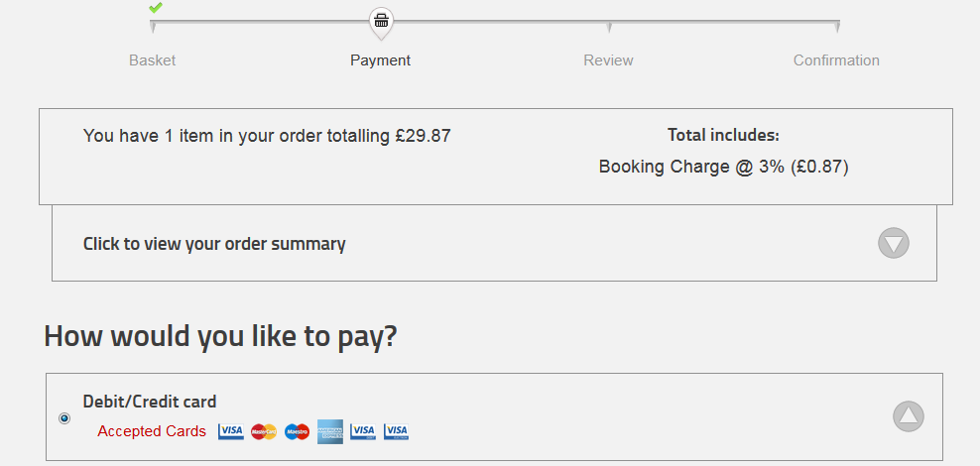Click the American Express logo
This screenshot has width=980, height=466.
pyautogui.click(x=330, y=431)
